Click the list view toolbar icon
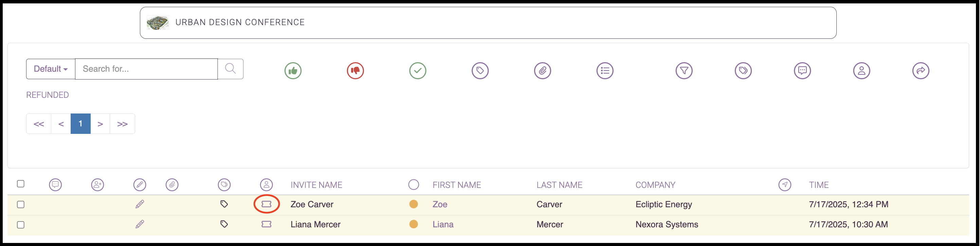980x246 pixels. click(x=605, y=70)
